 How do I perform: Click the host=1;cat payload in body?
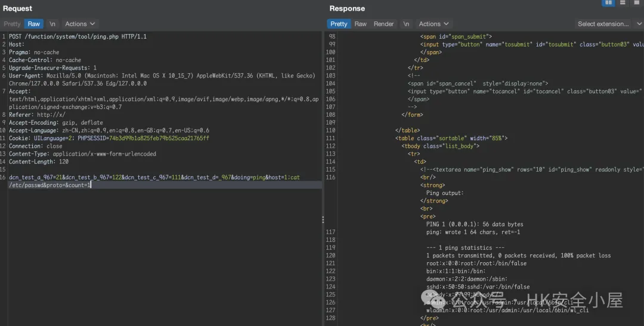(x=284, y=178)
